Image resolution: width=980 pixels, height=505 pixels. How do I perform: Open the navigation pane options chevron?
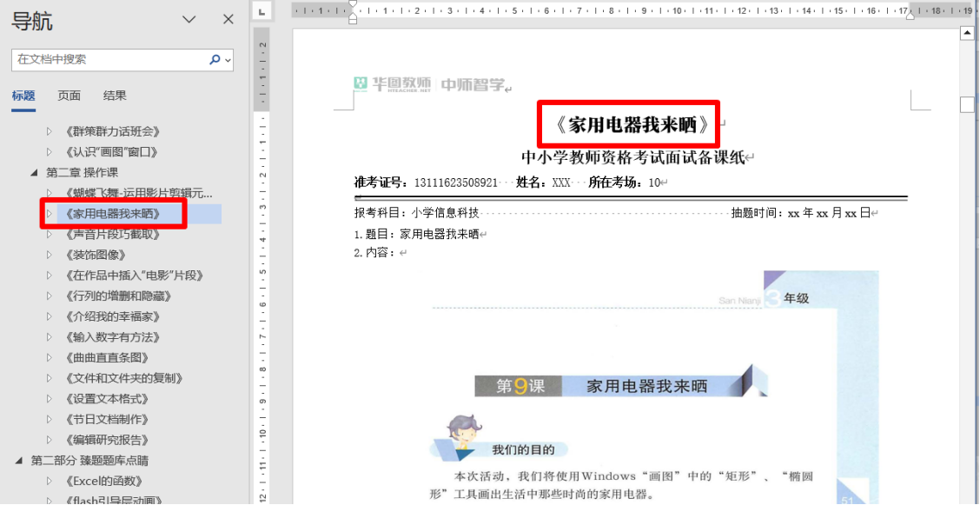[189, 19]
